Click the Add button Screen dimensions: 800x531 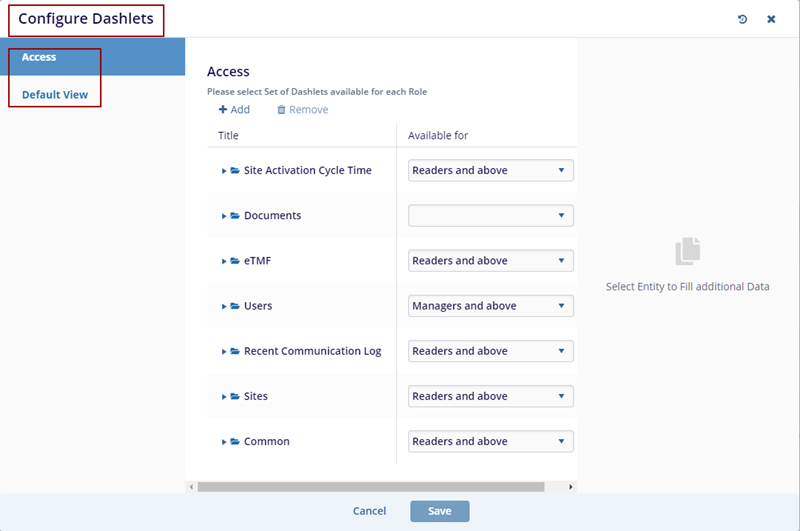coord(234,110)
